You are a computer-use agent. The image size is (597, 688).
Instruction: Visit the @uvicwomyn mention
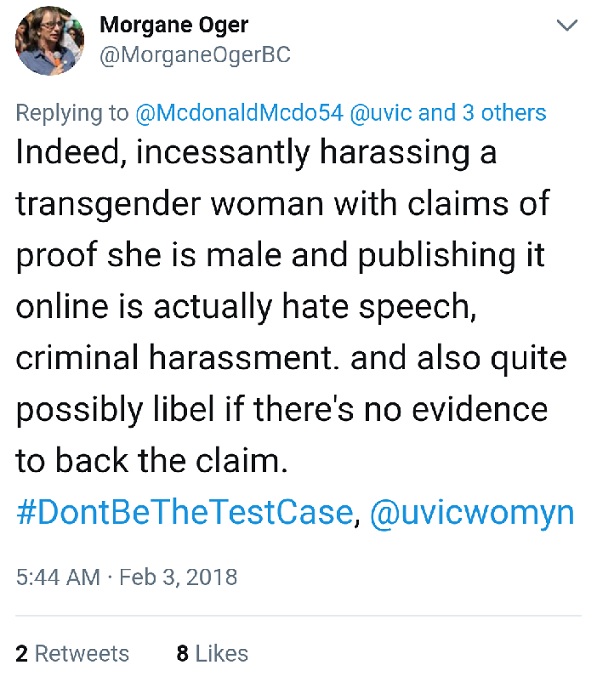(472, 513)
